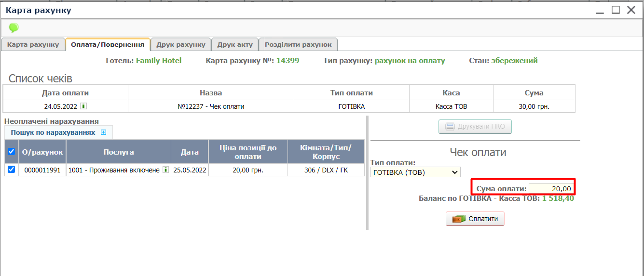This screenshot has width=644, height=276.
Task: Close the Карта рахунку window
Action: [x=631, y=10]
